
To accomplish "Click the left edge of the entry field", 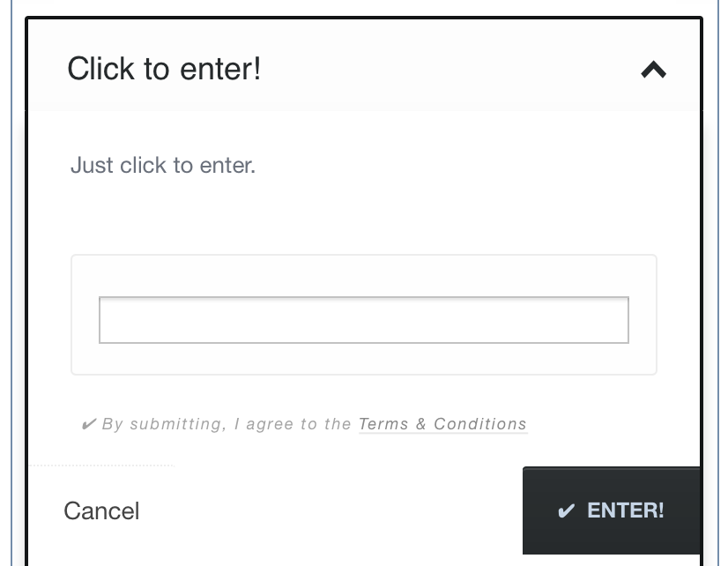I will (108, 319).
